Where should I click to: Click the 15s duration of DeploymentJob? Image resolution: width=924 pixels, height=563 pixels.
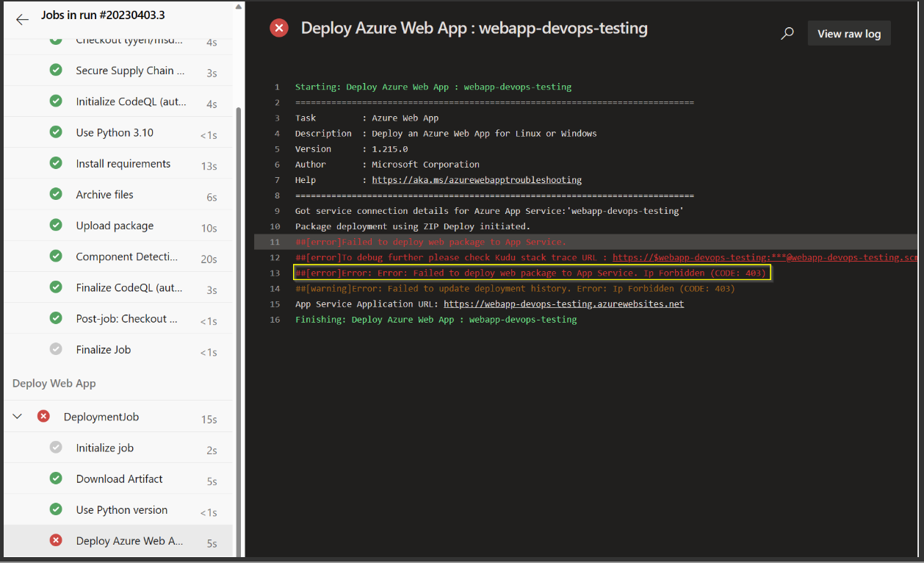coord(209,420)
